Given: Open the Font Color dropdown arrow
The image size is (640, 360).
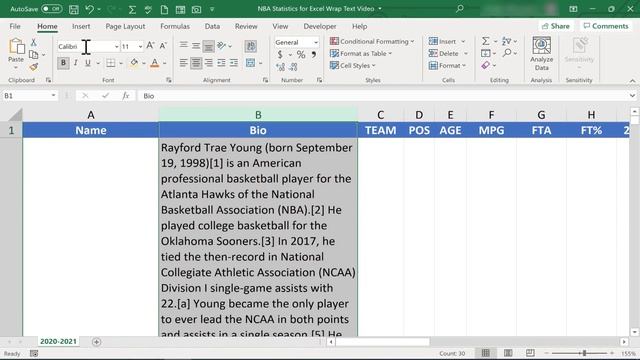Looking at the screenshot, I should point(164,63).
